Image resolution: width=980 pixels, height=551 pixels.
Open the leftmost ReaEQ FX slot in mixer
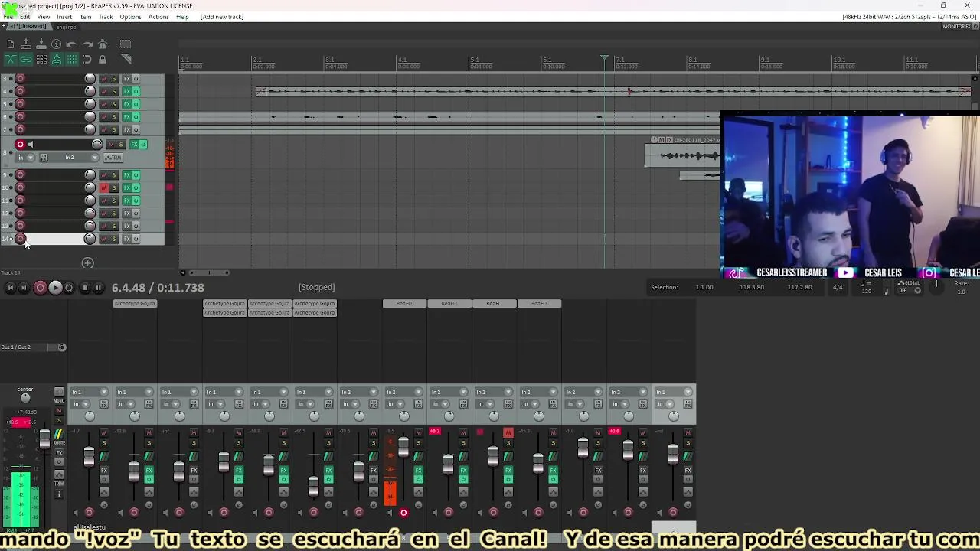tap(404, 304)
